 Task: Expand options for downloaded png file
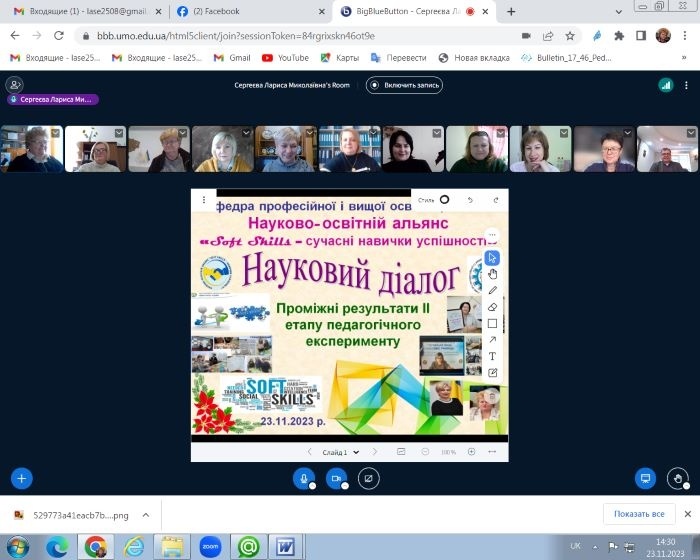[145, 515]
